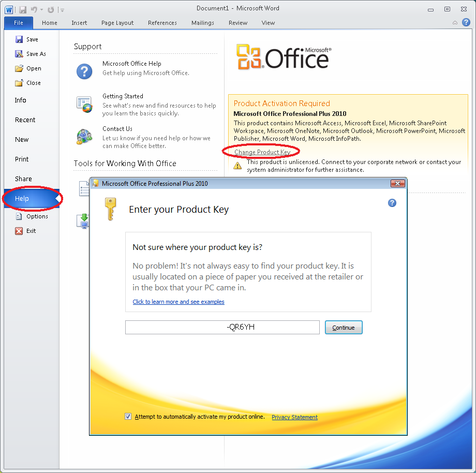476x473 pixels.
Task: Open the dialog's blue help icon
Action: tap(392, 203)
